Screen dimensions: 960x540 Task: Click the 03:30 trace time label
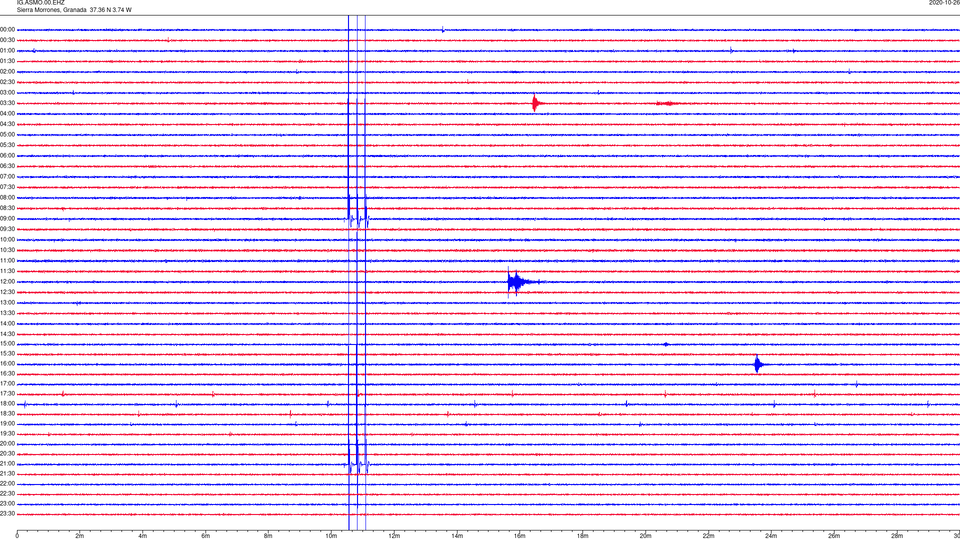point(7,103)
